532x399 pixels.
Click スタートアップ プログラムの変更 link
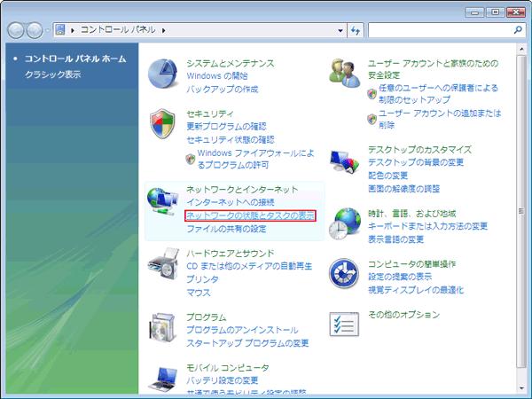pos(247,343)
